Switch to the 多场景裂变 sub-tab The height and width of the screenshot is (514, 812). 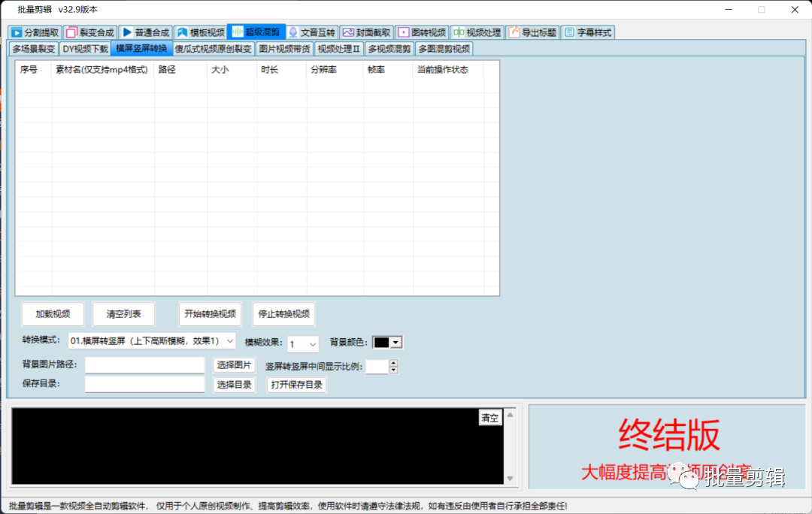[33, 49]
